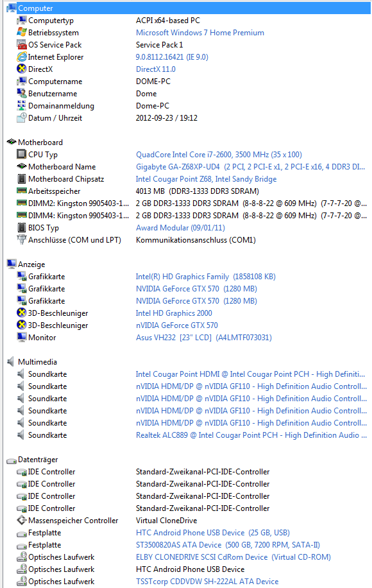Viewport: 372px width, 588px height.
Task: Open the Microsoft Windows 7 Home Premium link
Action: pos(200,33)
